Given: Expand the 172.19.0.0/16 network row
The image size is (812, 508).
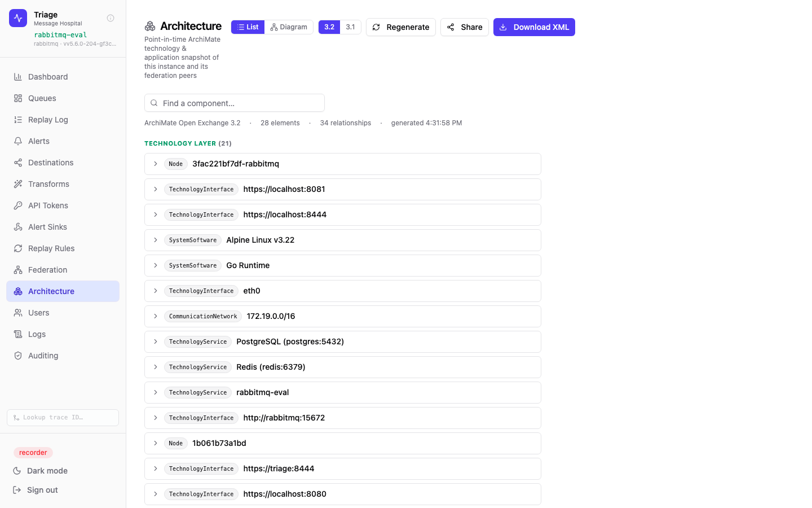Looking at the screenshot, I should click(x=343, y=316).
